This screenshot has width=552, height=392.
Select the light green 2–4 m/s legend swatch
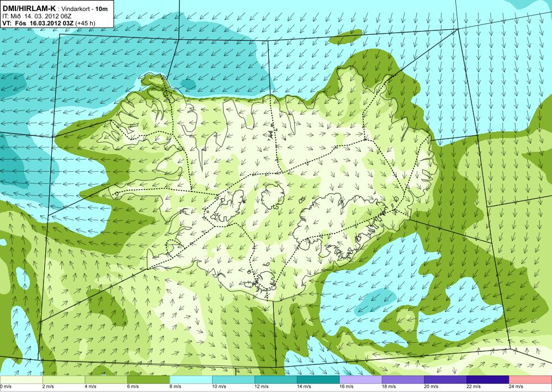(x=63, y=379)
